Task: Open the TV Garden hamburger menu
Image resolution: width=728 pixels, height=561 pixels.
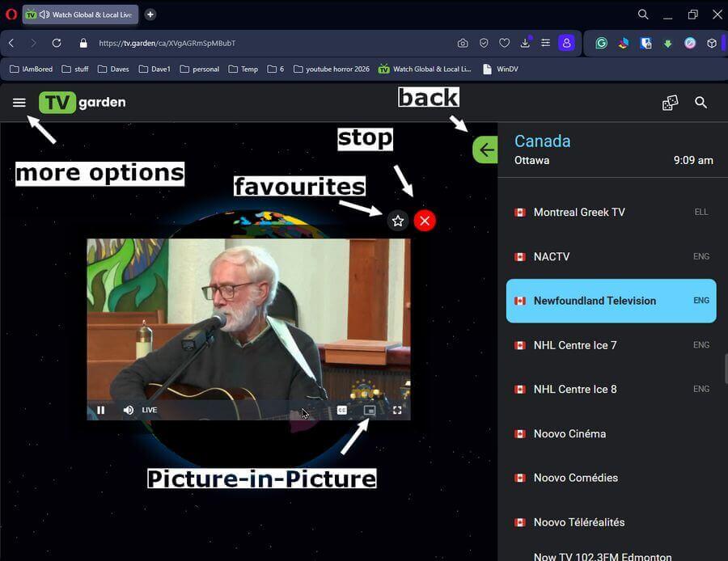Action: tap(19, 103)
